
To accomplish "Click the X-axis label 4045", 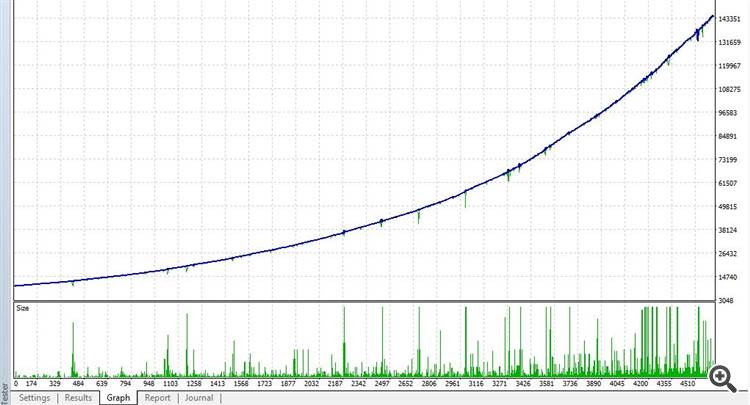I will click(x=617, y=383).
